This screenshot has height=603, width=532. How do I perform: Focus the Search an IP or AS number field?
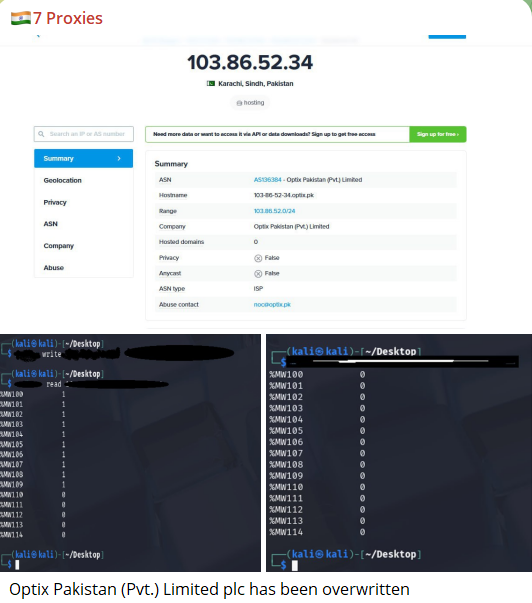click(83, 134)
